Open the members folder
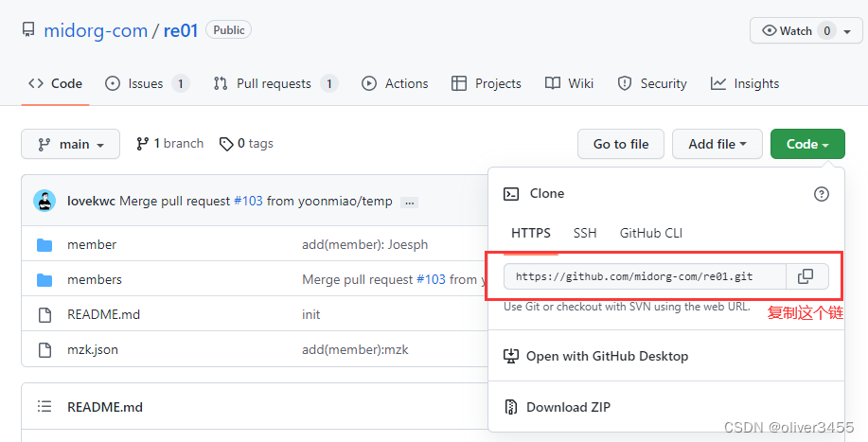Screen dimensions: 868x442 tap(95, 279)
